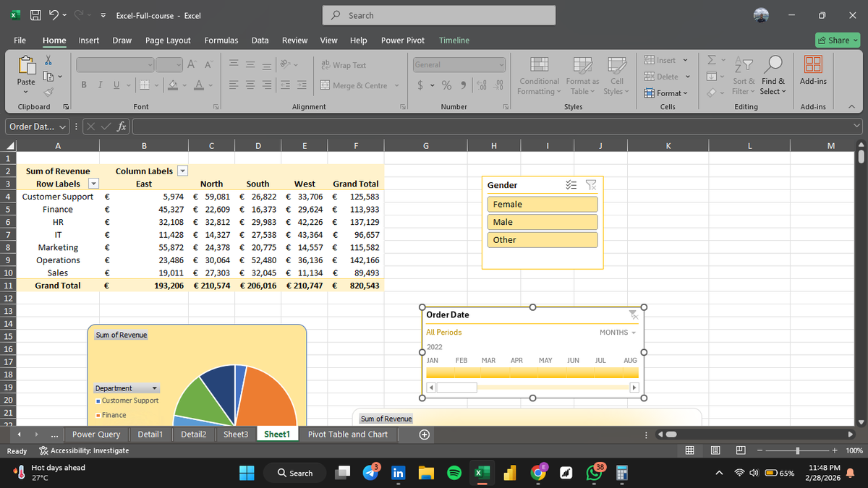
Task: Click Format as Table button
Action: coord(582,75)
